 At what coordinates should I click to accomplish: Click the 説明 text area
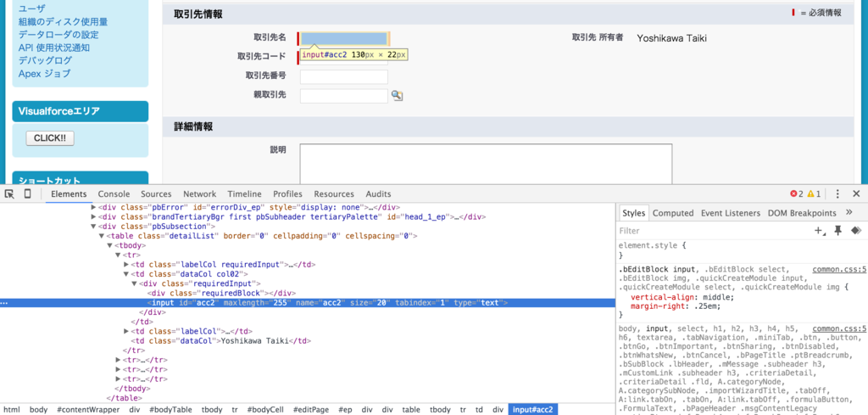point(486,164)
